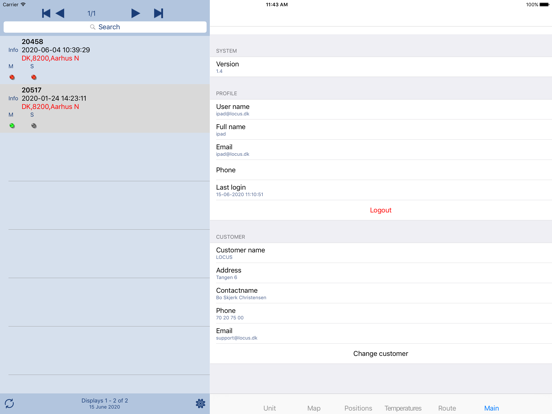Go to first page of unit list
Screen dimensions: 552x414
click(x=46, y=13)
